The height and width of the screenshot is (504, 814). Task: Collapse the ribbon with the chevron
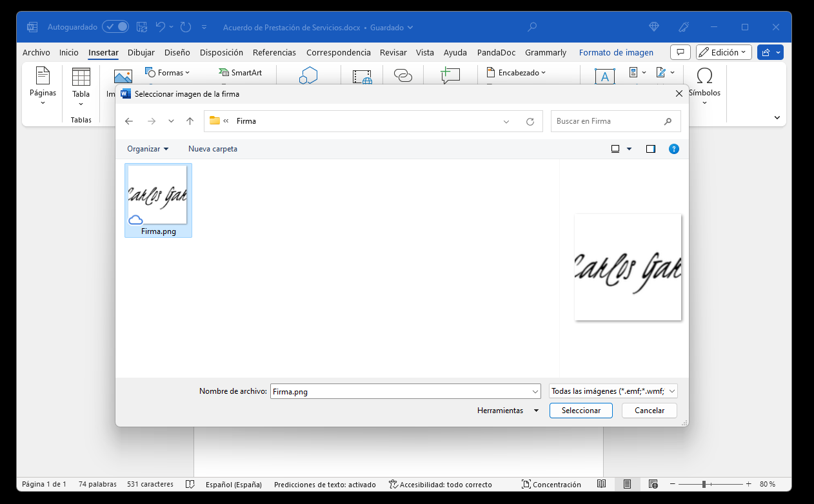click(x=777, y=118)
